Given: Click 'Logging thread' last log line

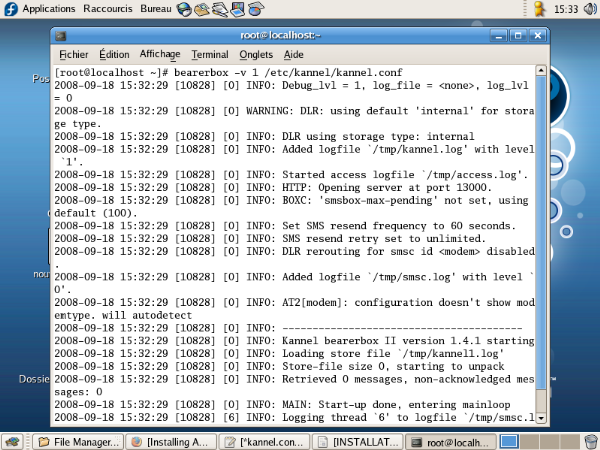Looking at the screenshot, I should tap(294, 417).
